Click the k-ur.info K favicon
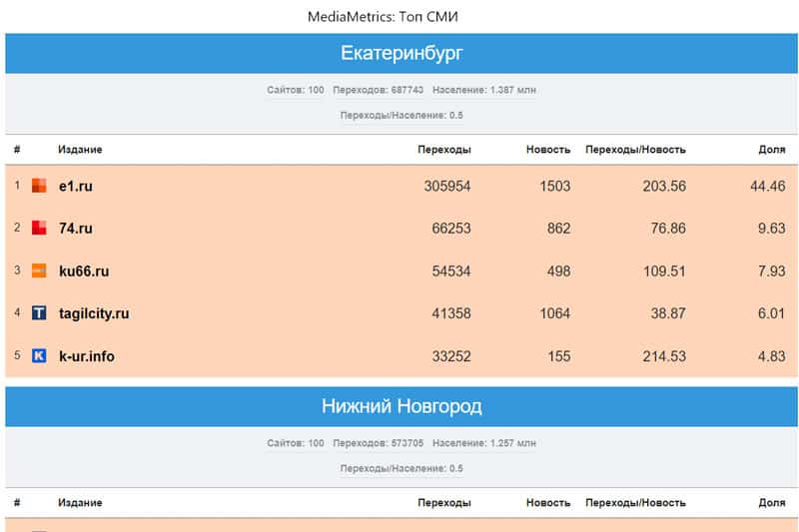Screen dimensions: 799x532 pos(39,355)
